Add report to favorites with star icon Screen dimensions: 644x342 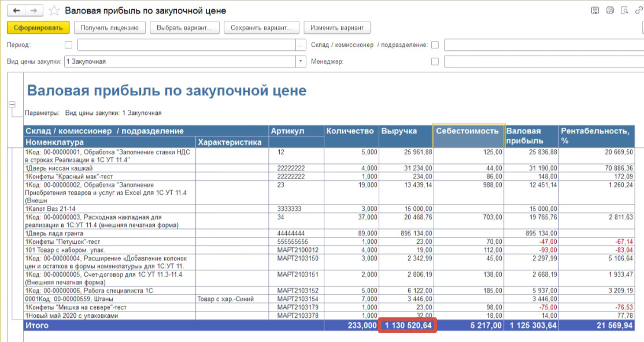(54, 11)
